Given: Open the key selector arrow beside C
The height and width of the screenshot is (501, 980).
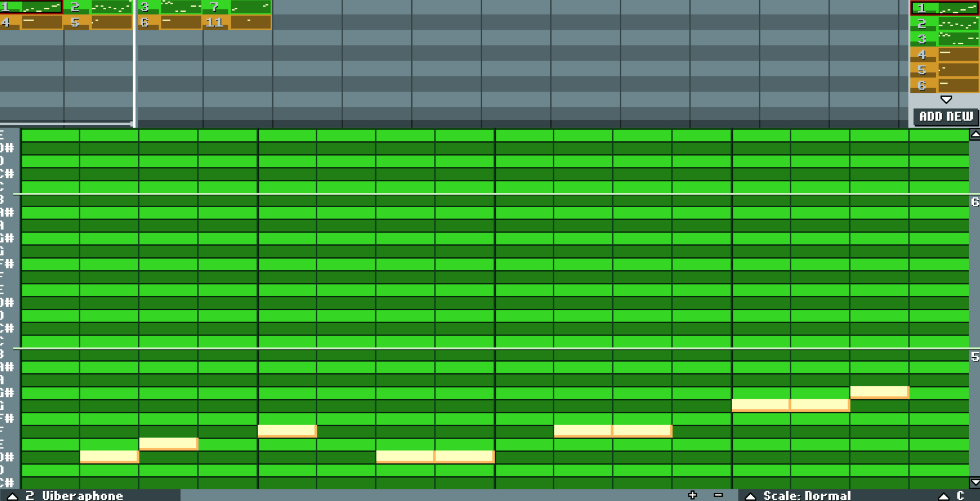Looking at the screenshot, I should (943, 496).
